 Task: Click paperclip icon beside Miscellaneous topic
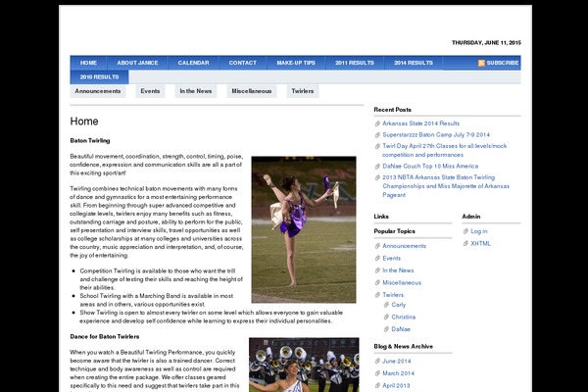point(377,283)
